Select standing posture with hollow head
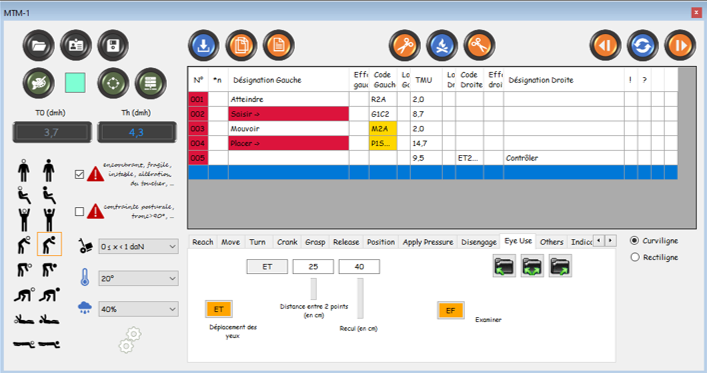Image resolution: width=707 pixels, height=373 pixels. [x=24, y=170]
